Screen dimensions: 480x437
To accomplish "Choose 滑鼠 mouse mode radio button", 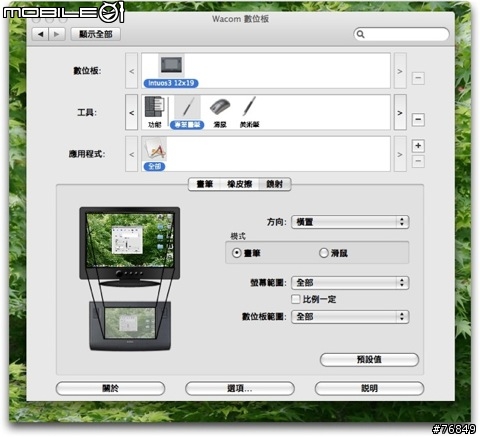I will tap(324, 253).
